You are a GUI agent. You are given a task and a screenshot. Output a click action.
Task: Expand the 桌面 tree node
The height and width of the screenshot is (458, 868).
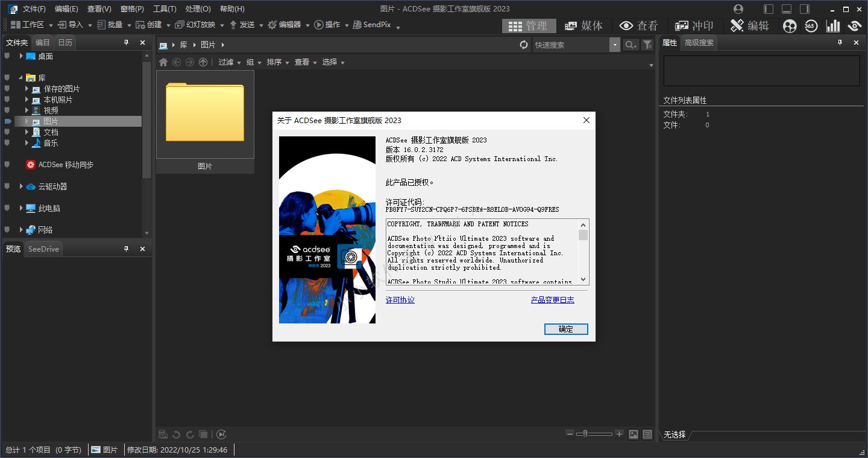[x=21, y=56]
